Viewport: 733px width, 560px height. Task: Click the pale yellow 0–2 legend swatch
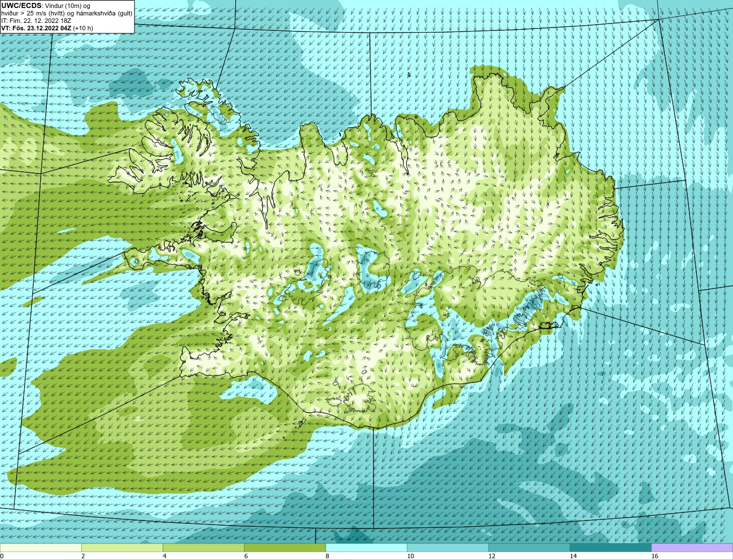point(41,547)
